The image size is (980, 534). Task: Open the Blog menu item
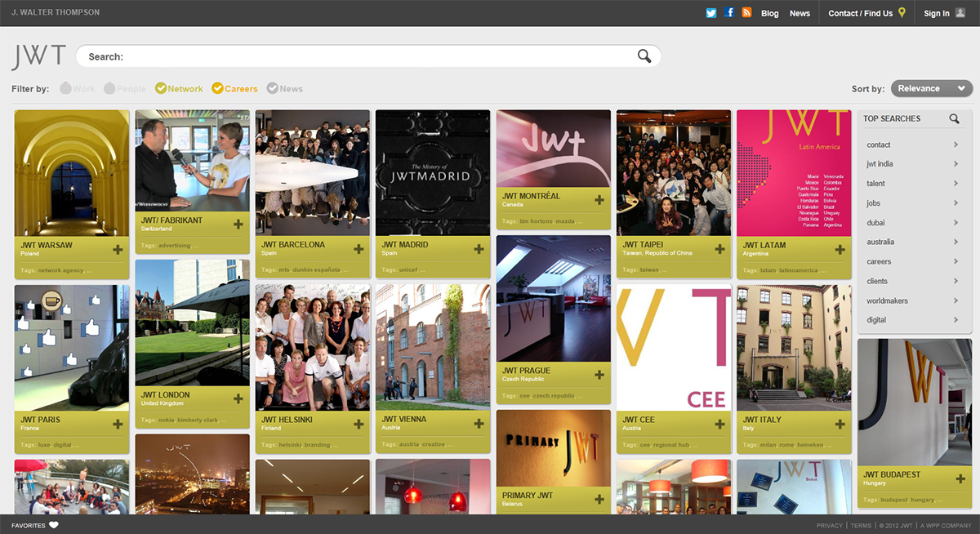point(769,13)
